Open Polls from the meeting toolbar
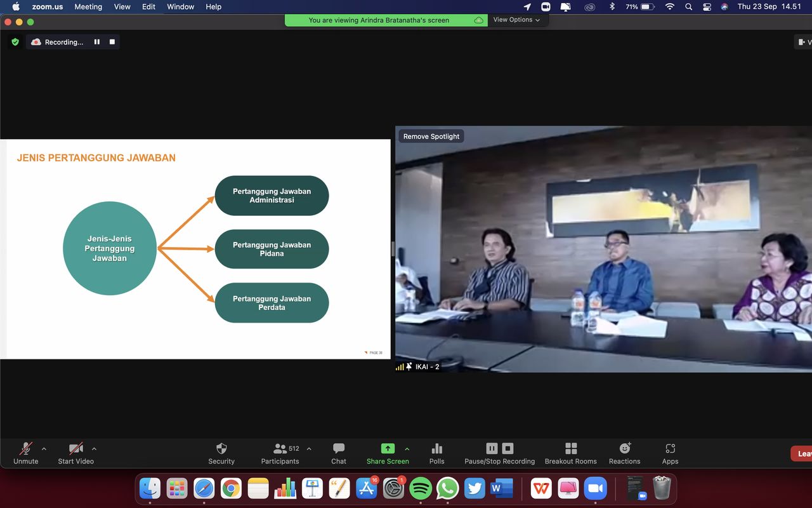The image size is (812, 508). click(x=436, y=453)
